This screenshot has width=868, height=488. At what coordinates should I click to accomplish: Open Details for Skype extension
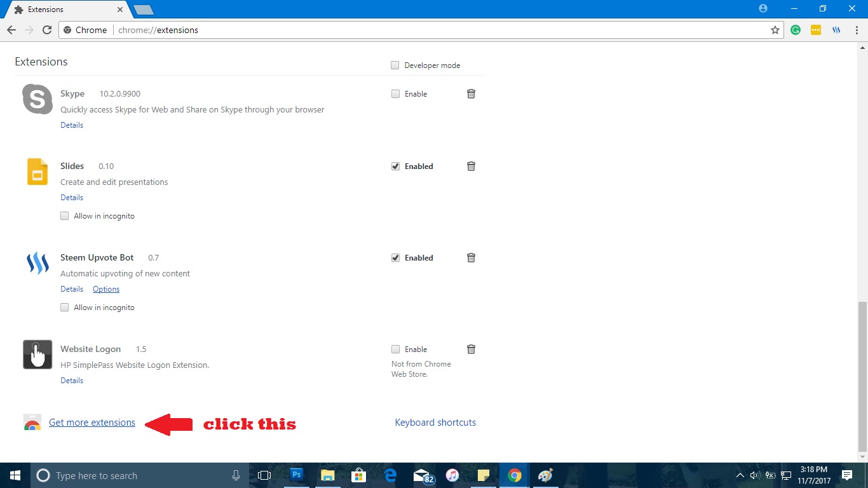(x=72, y=125)
